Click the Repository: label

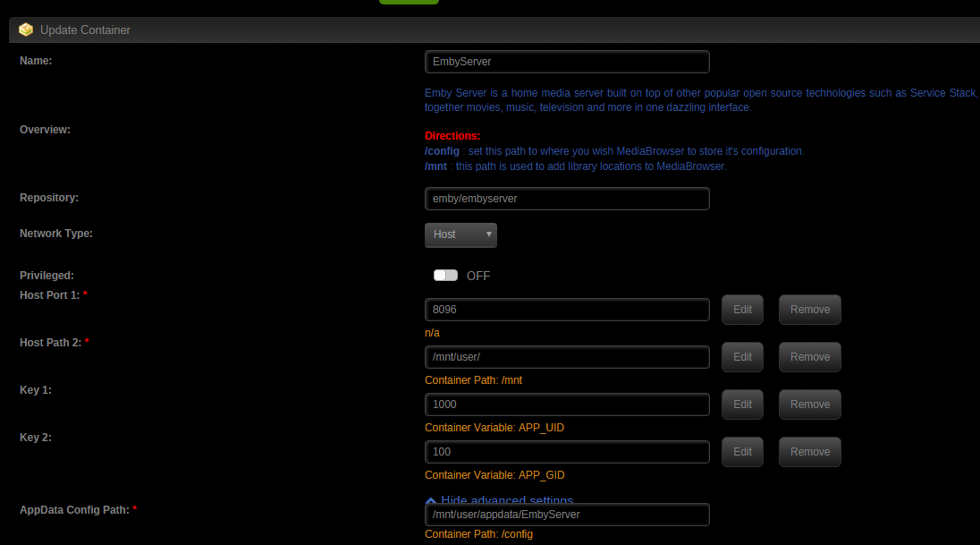(x=49, y=198)
